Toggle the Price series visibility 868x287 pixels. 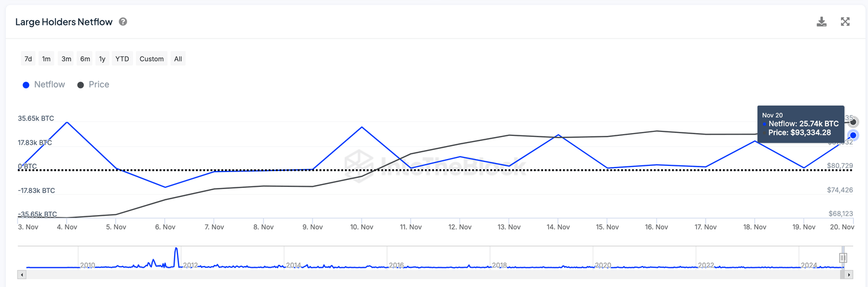[93, 84]
